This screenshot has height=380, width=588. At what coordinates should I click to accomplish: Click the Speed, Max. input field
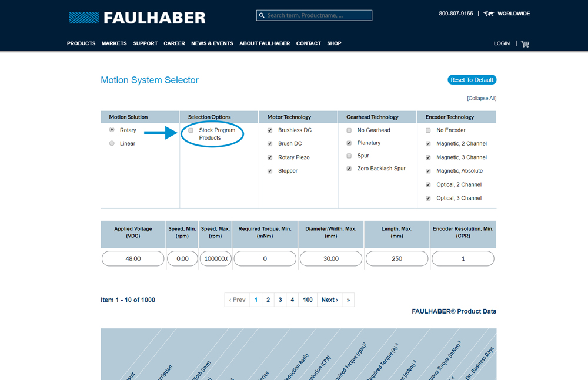(x=216, y=258)
